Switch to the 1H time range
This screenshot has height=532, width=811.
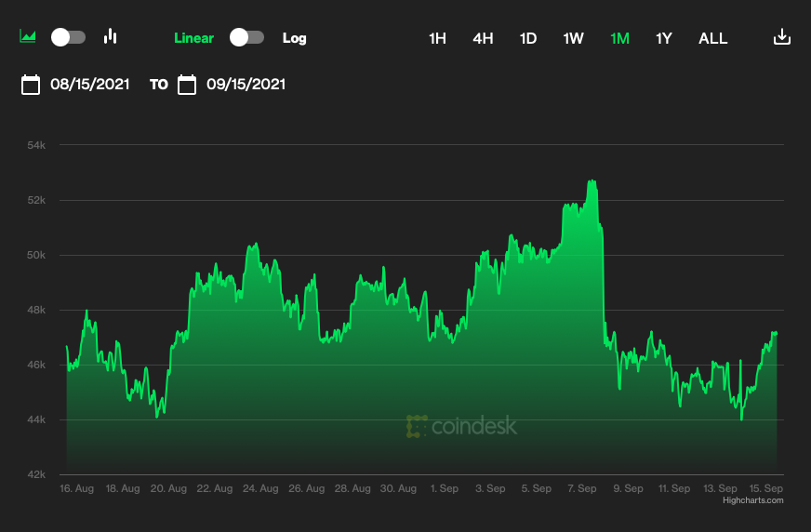(437, 38)
